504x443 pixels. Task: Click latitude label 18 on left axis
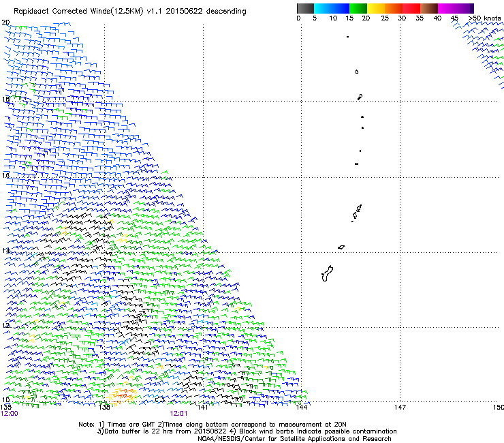(x=5, y=100)
